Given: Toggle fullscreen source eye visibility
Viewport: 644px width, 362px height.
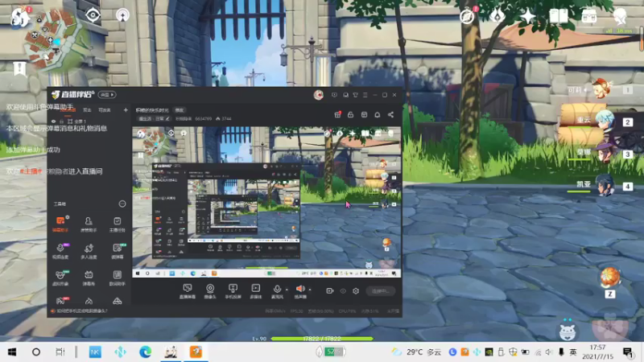Looking at the screenshot, I should click(53, 121).
